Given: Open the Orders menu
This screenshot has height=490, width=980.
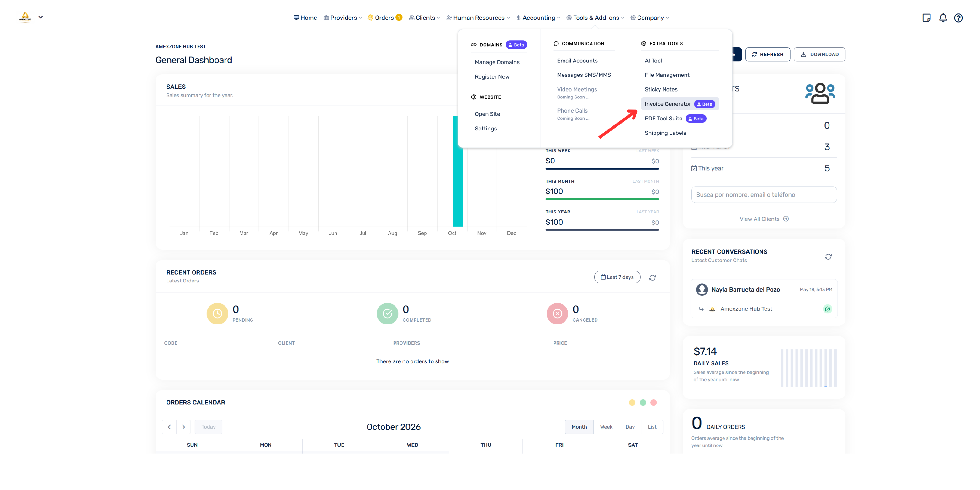Looking at the screenshot, I should [x=384, y=18].
